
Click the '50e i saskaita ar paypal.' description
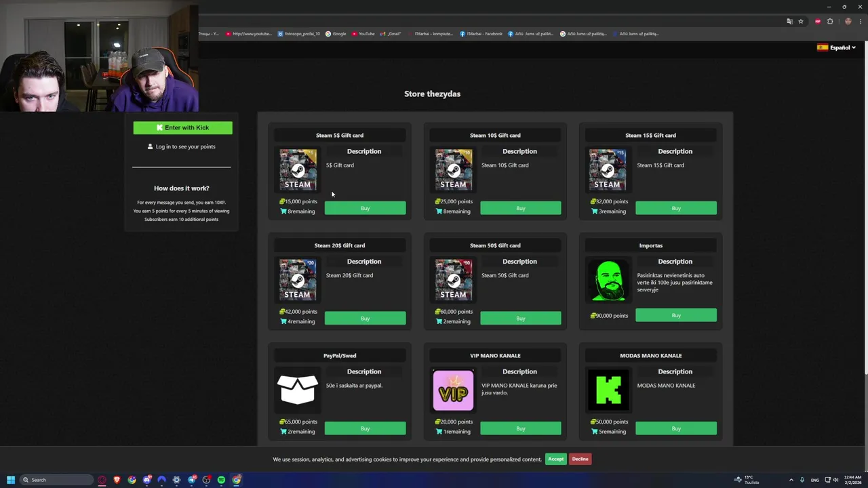click(354, 386)
